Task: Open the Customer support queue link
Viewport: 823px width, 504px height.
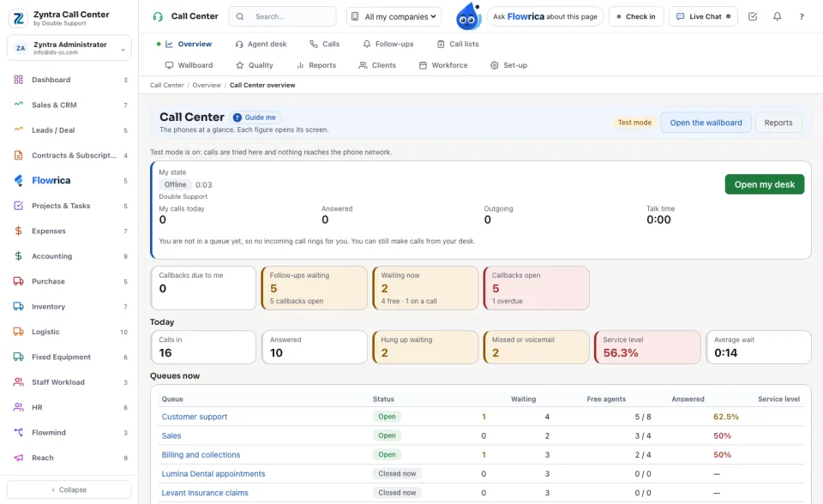Action: tap(195, 417)
